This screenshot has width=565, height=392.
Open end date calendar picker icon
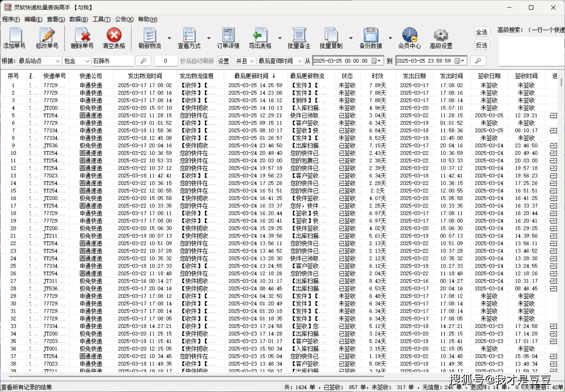459,61
